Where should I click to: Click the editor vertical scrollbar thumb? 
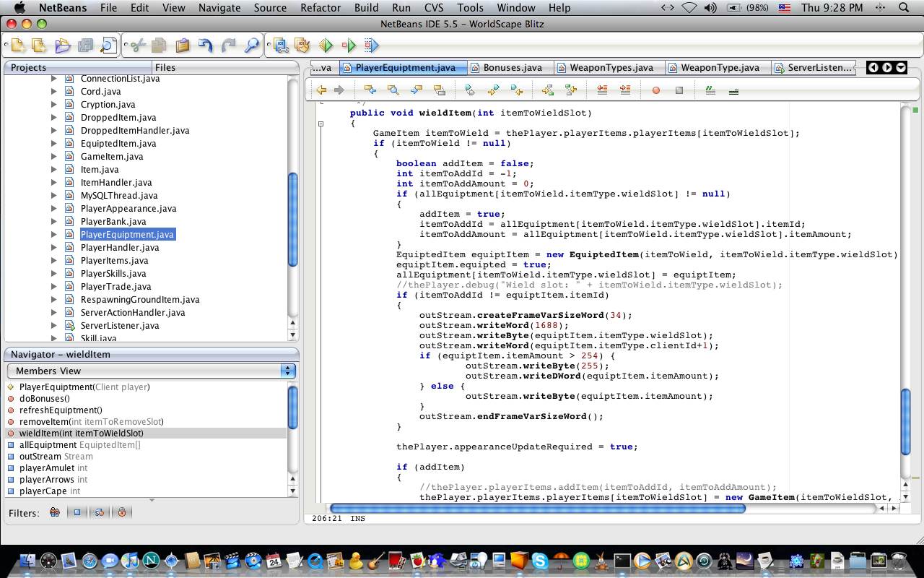pos(906,421)
